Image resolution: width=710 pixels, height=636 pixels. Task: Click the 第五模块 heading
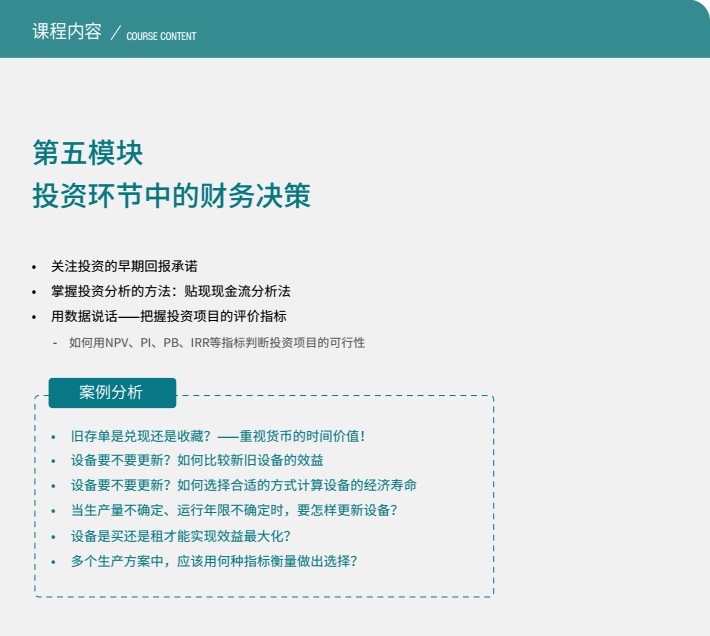tap(88, 152)
